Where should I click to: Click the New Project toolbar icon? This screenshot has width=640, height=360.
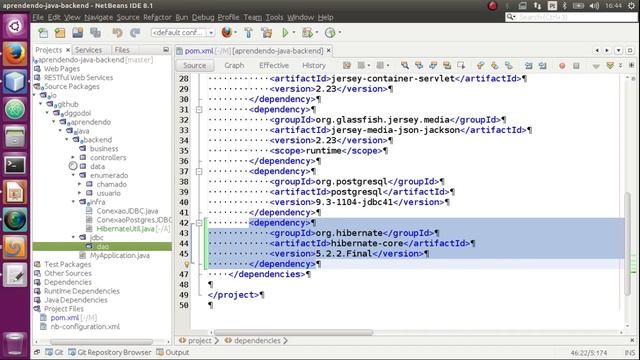tap(60, 33)
